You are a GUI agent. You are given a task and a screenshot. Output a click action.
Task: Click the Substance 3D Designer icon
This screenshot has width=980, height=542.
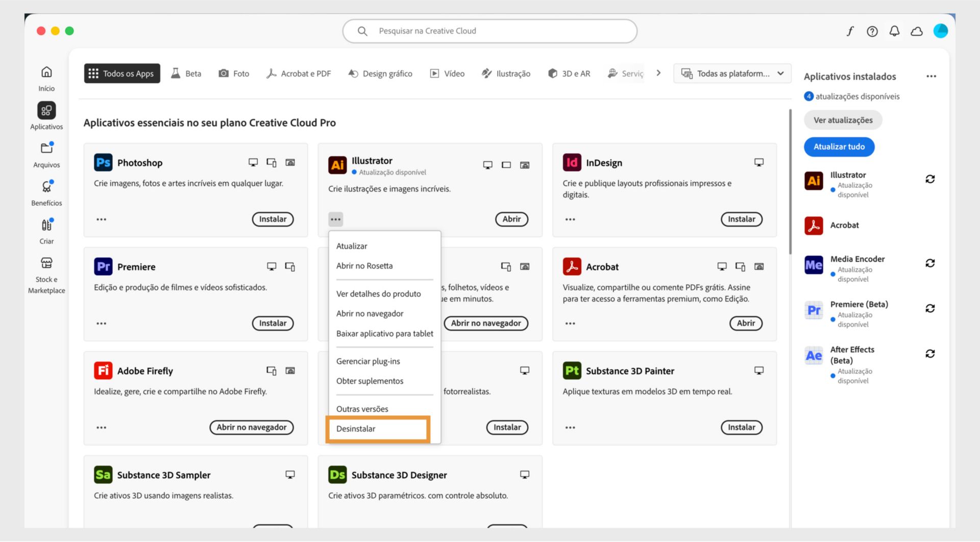click(x=337, y=475)
